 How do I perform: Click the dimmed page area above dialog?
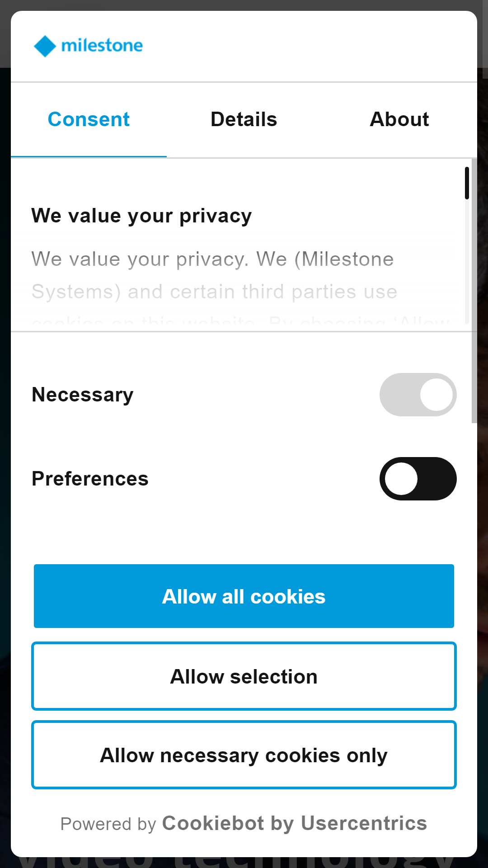point(244,5)
